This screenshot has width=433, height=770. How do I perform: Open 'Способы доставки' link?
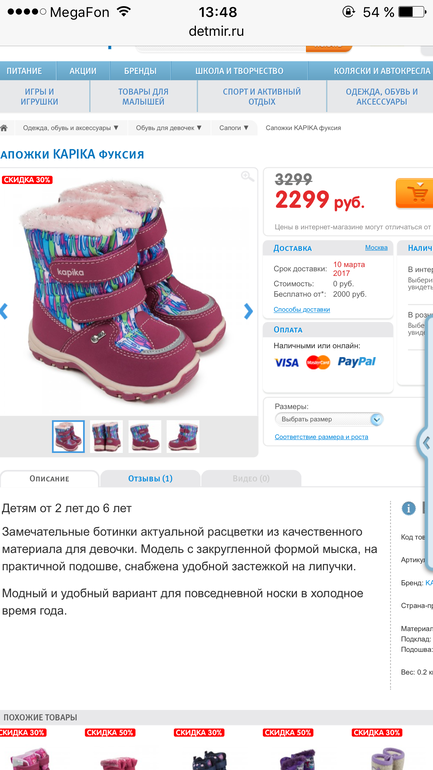pyautogui.click(x=301, y=309)
